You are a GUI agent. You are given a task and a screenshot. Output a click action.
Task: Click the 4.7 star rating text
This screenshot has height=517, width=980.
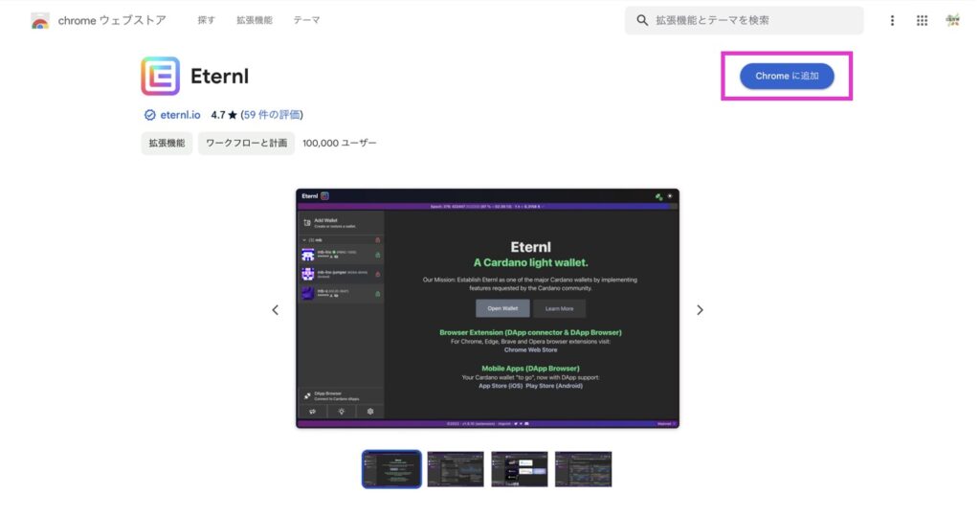[224, 115]
